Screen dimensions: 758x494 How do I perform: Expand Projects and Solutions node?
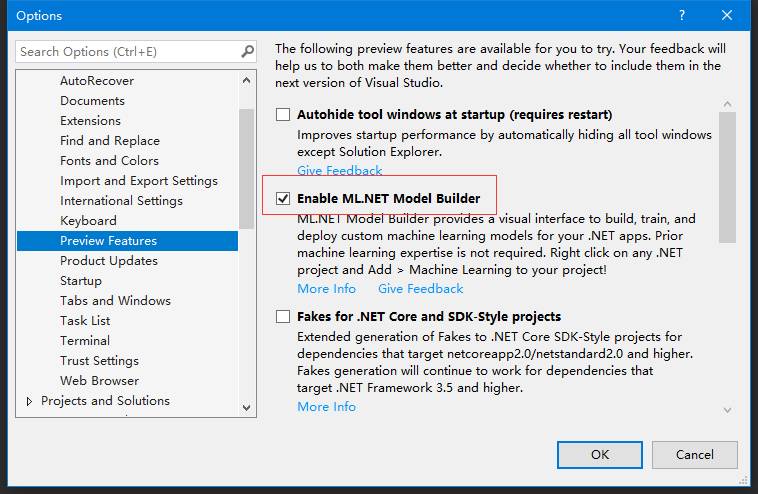tap(29, 401)
